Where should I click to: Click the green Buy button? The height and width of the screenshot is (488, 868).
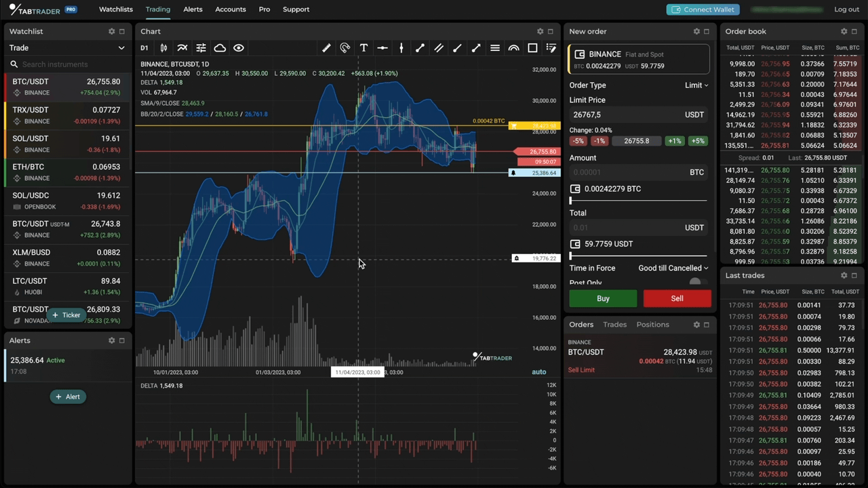pos(603,299)
